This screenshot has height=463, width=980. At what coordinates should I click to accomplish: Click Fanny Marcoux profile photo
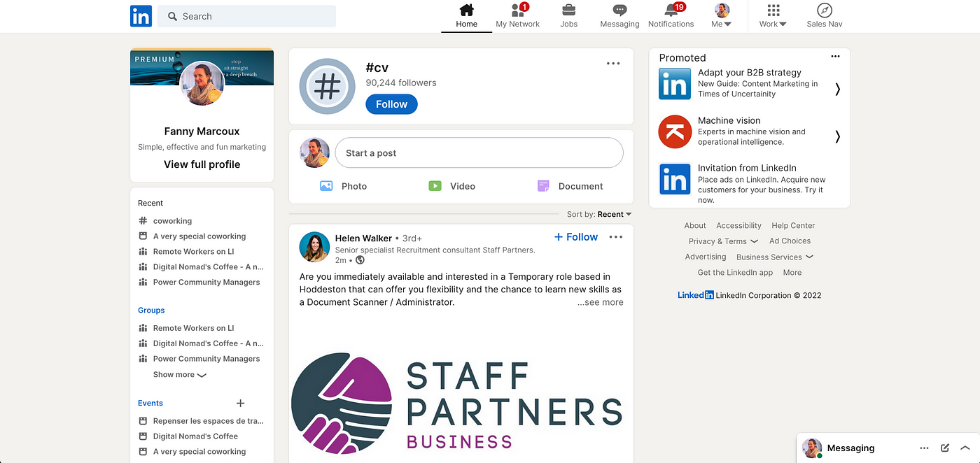click(202, 83)
